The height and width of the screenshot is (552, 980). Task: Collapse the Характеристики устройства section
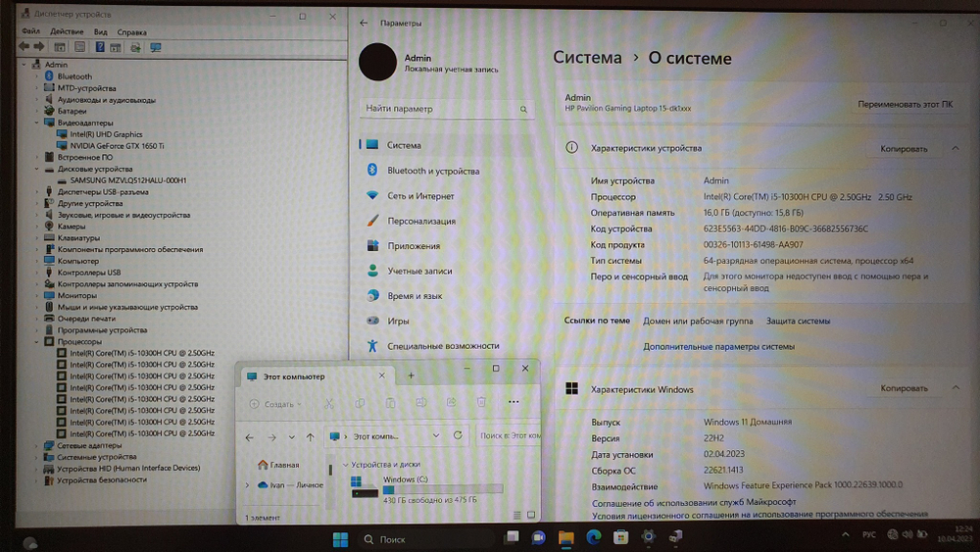pos(955,148)
